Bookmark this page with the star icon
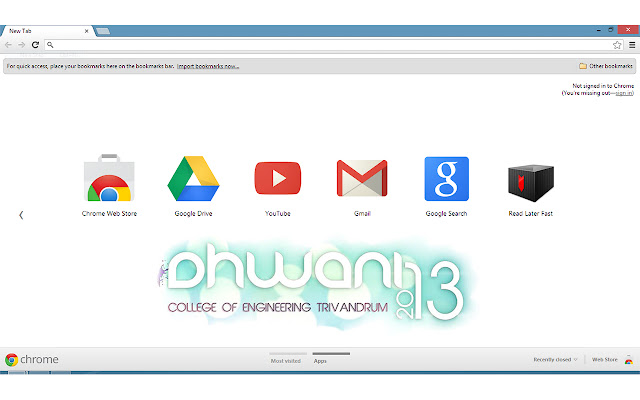640x400 pixels. (x=617, y=45)
